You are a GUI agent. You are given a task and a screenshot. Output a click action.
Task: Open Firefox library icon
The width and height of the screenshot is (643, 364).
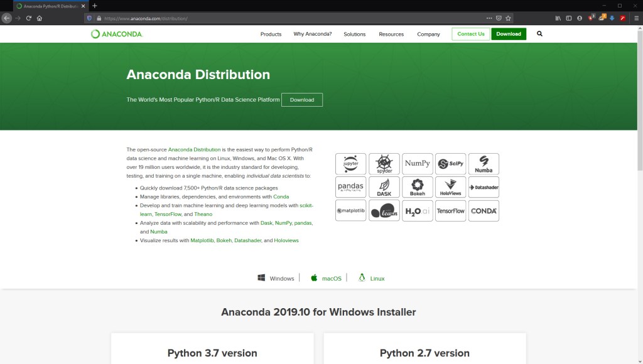(558, 18)
